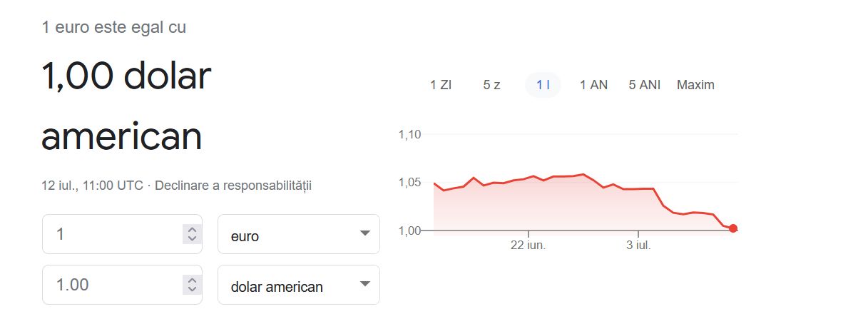Click the dropdown arrow next to euro
This screenshot has width=868, height=314.
pos(364,234)
